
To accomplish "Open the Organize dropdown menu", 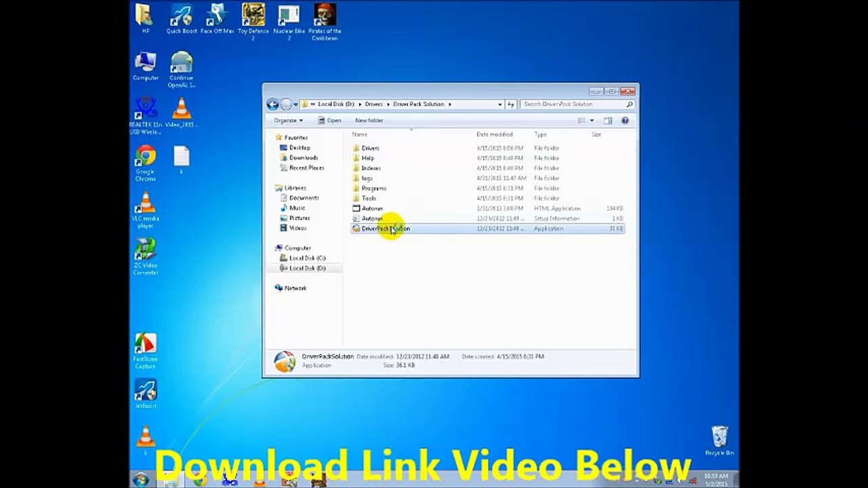I will pyautogui.click(x=288, y=121).
